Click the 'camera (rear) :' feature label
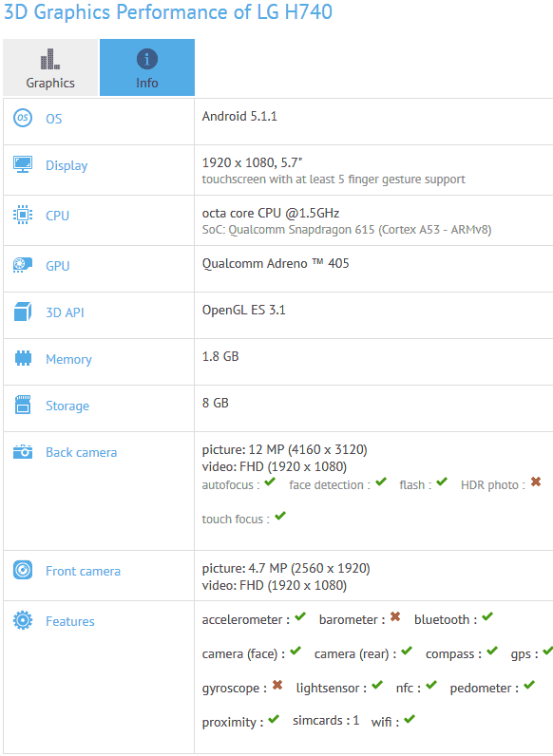Screen dimensions: 553x756 click(x=355, y=654)
